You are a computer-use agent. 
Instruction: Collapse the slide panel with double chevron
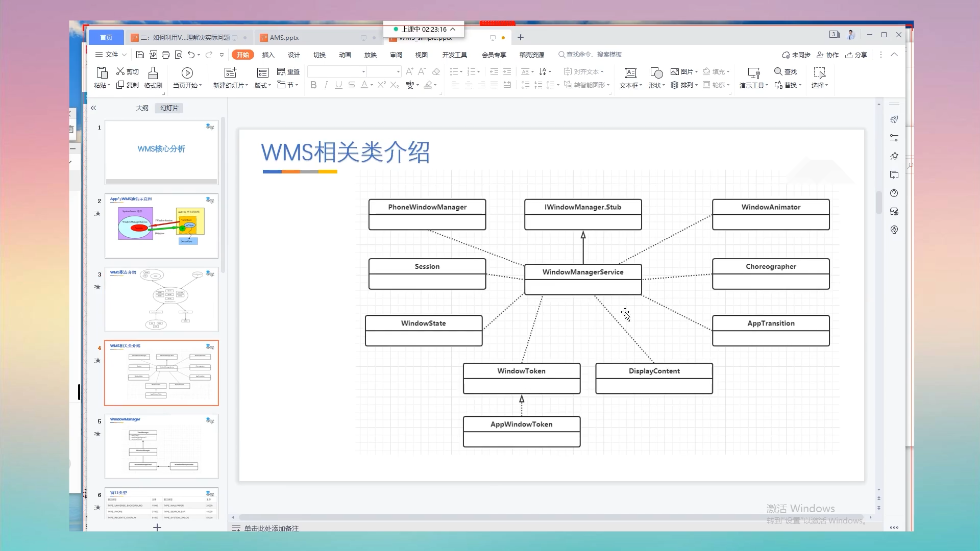[93, 108]
